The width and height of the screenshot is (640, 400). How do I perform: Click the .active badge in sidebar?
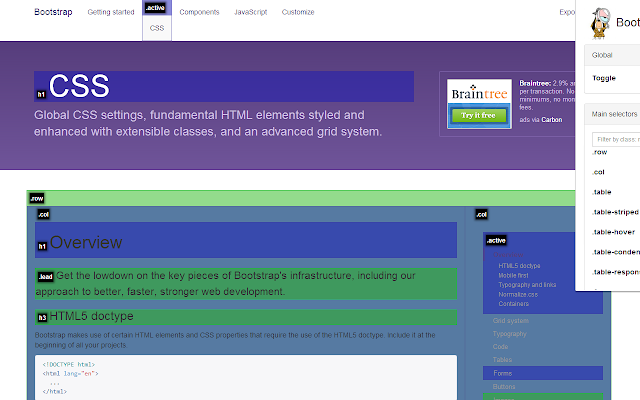point(496,240)
